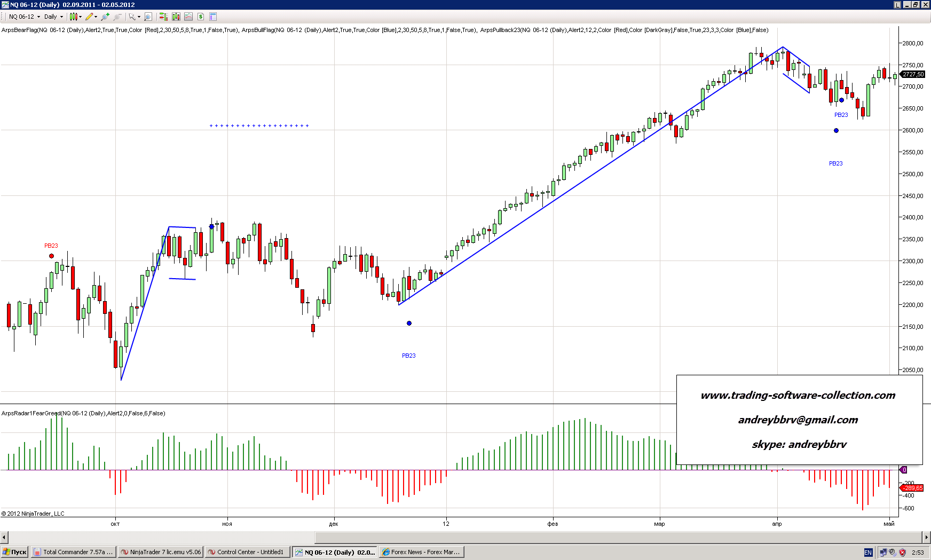
Task: Open the Chart Trader icon
Action: (163, 17)
